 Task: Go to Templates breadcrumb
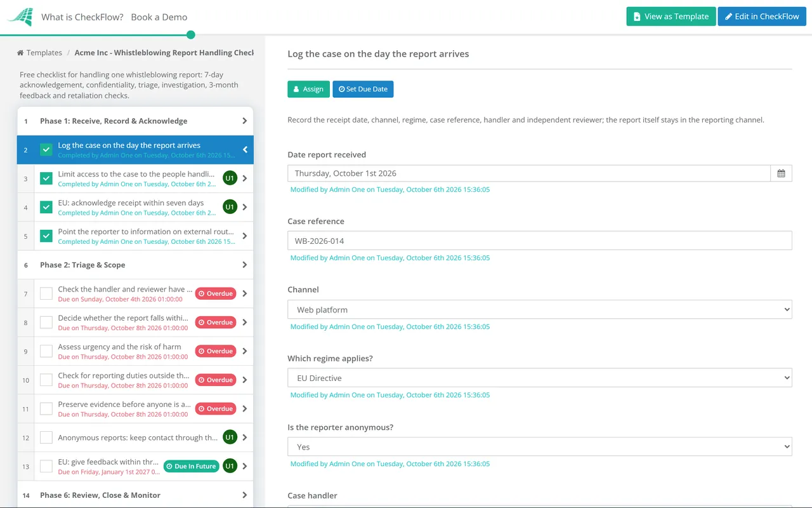click(39, 53)
